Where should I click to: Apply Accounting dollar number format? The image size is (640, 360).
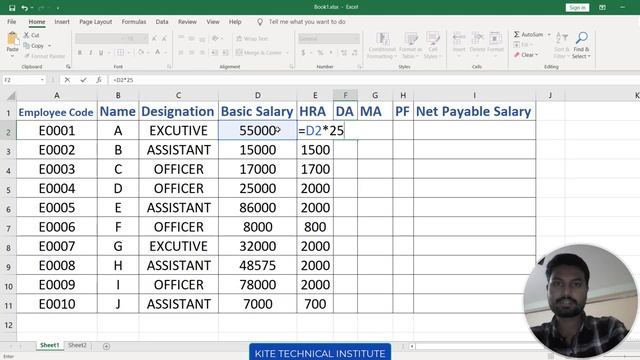pyautogui.click(x=303, y=53)
